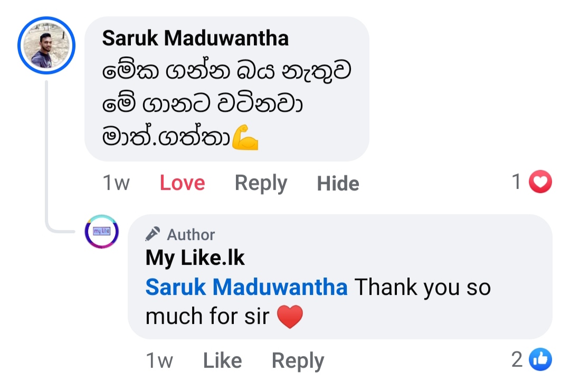Image resolution: width=570 pixels, height=392 pixels.
Task: Click Saruk Maduwantha's profile picture
Action: coord(46,45)
